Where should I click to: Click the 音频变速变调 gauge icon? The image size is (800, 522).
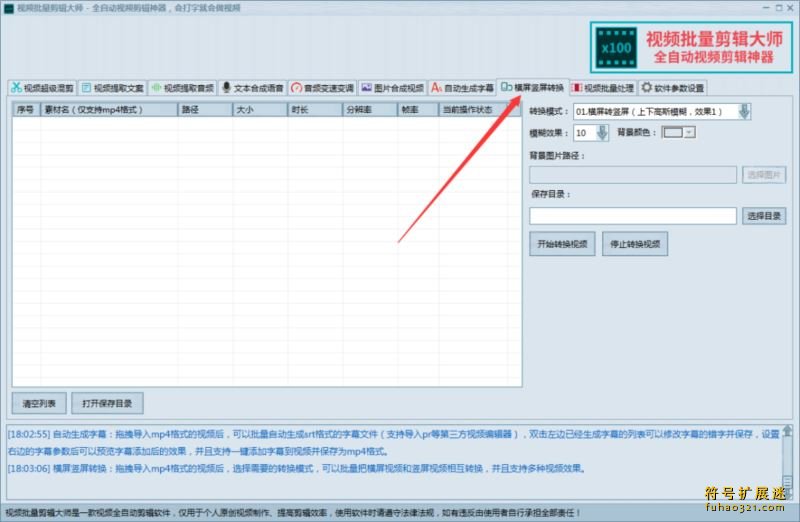tap(297, 87)
